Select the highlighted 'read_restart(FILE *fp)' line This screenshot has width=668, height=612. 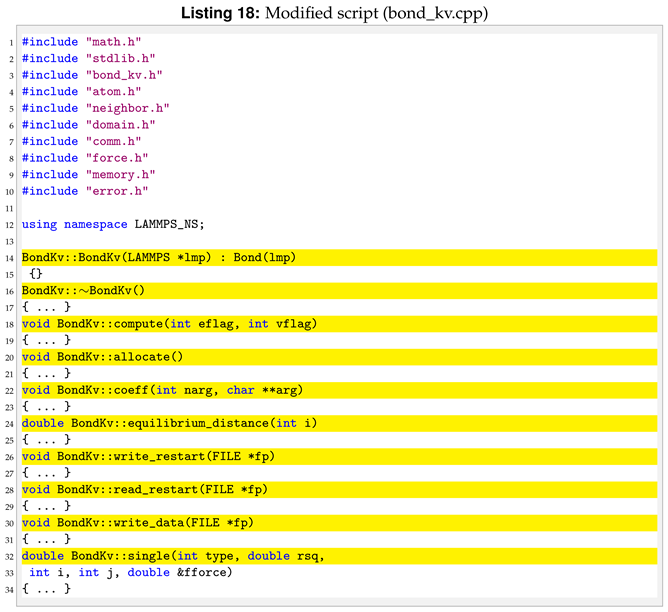pos(339,490)
